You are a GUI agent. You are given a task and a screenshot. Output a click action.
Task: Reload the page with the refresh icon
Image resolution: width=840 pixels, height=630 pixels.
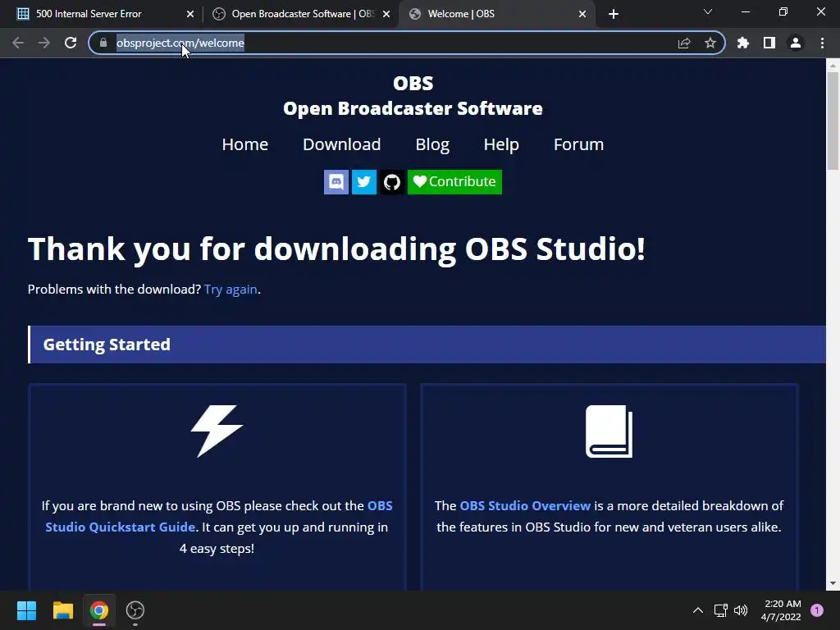pos(71,43)
